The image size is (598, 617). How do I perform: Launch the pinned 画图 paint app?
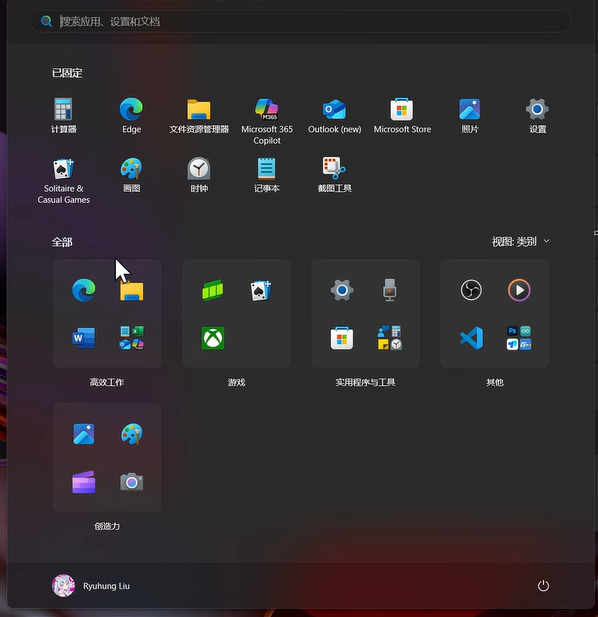tap(131, 175)
